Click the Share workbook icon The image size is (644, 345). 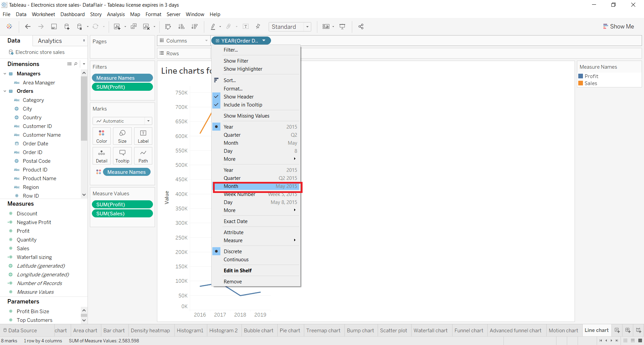(361, 26)
